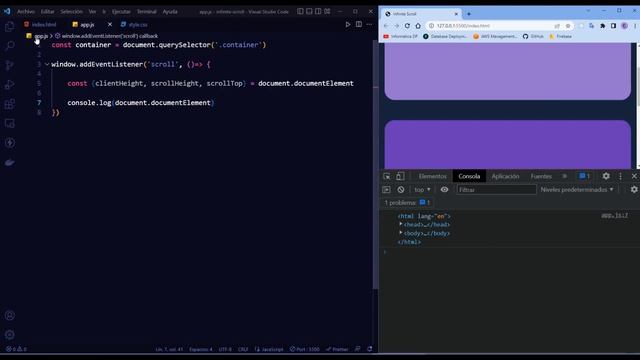Click the Filtrar console filter field
The image size is (640, 360).
pos(496,190)
